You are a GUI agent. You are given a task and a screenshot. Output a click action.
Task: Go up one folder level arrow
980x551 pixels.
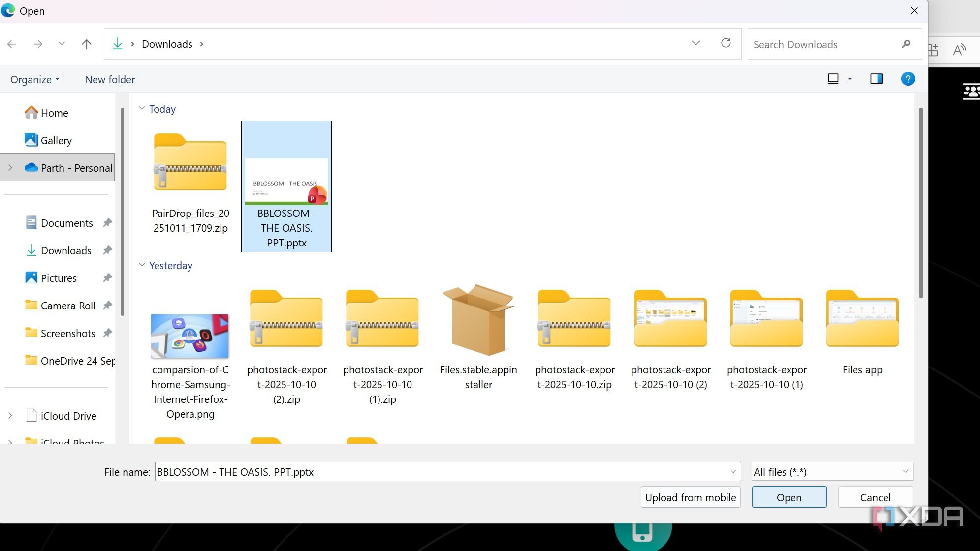[87, 44]
